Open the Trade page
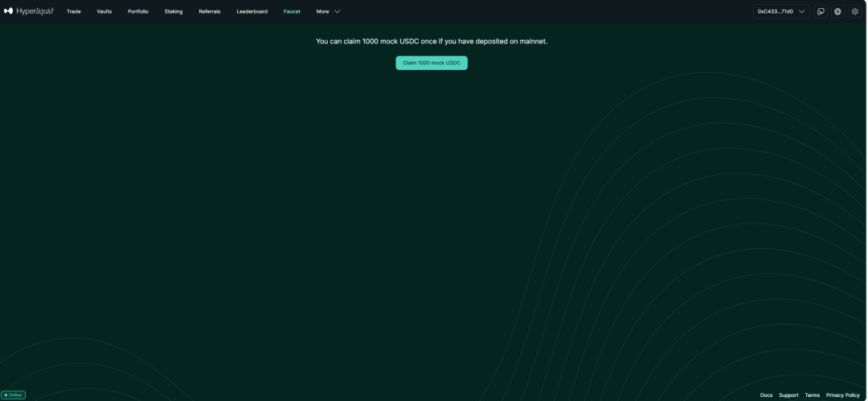This screenshot has height=401, width=868. (74, 11)
